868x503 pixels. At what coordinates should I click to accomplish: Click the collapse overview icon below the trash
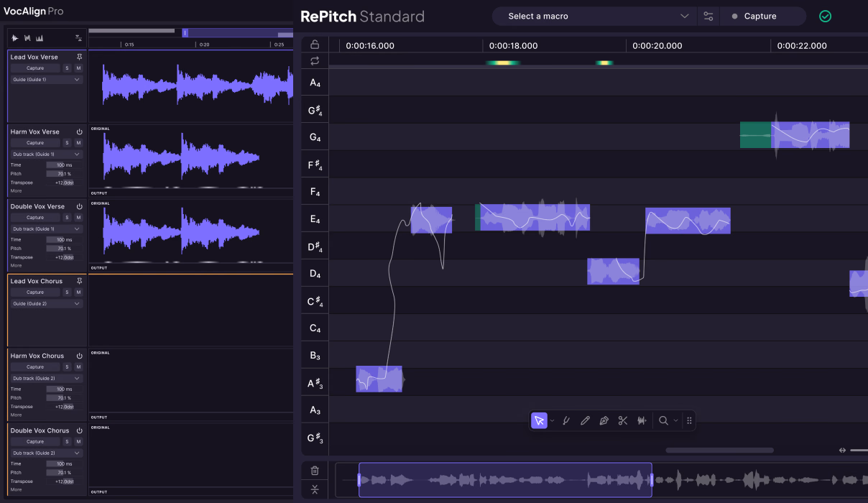tap(315, 490)
